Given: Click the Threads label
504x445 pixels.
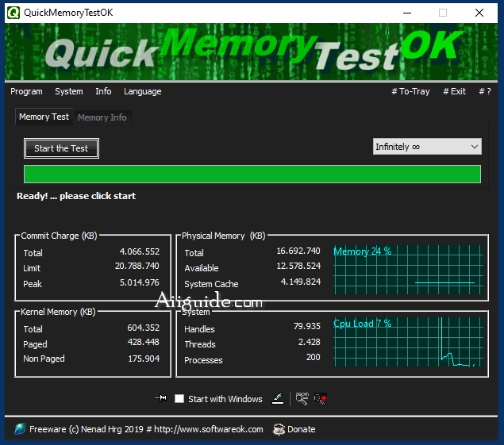Looking at the screenshot, I should click(200, 344).
